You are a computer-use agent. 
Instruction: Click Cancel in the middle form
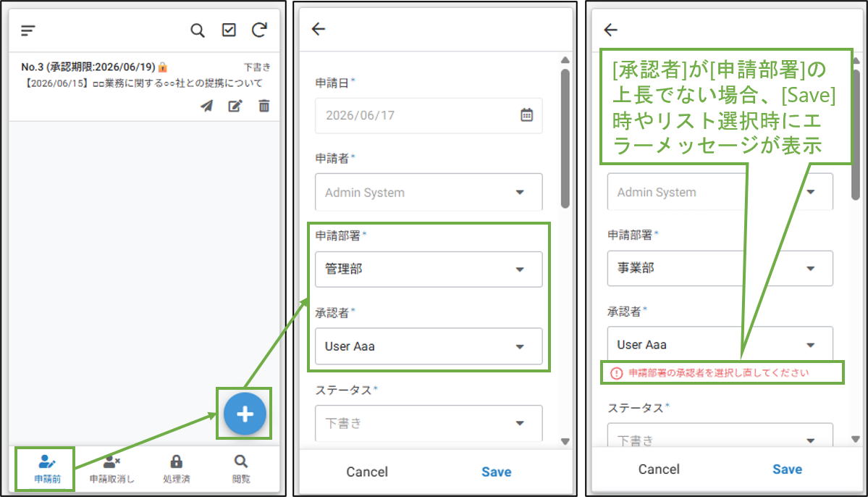(x=367, y=472)
